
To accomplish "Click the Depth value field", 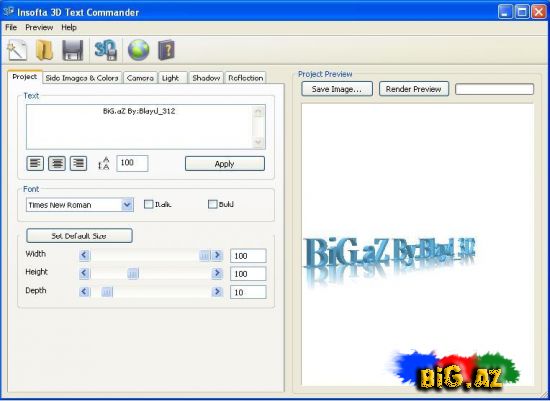I will point(248,292).
